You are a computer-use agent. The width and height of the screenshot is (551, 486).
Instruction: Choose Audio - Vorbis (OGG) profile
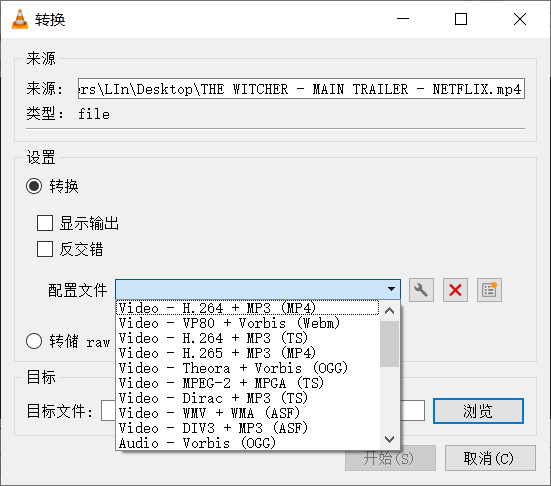[248, 443]
